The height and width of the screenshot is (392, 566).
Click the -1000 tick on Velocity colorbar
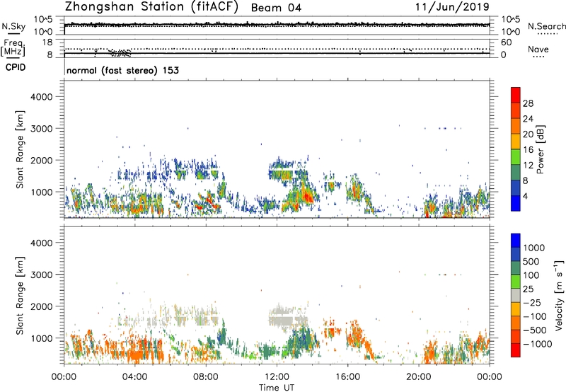point(538,344)
